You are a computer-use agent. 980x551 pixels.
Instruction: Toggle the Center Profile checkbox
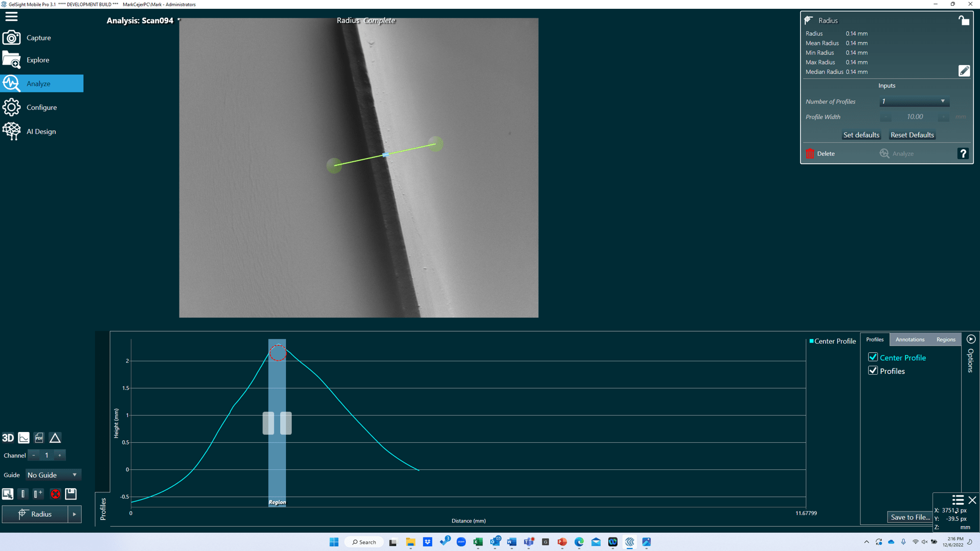click(873, 357)
